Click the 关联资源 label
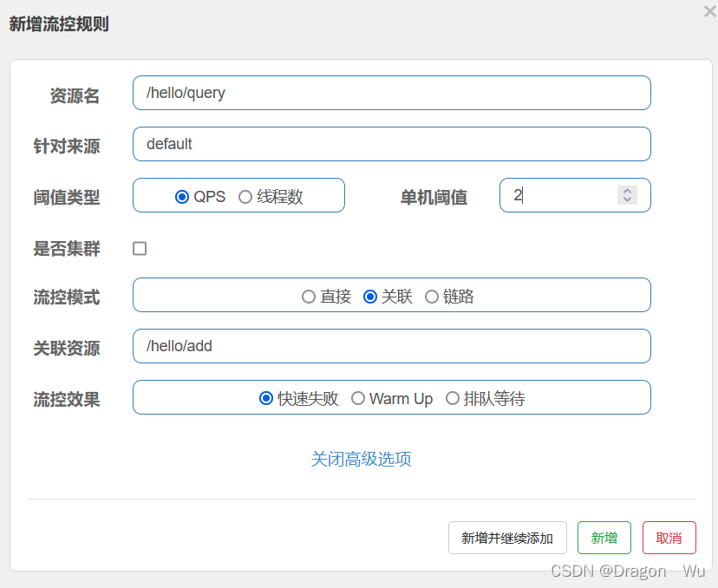 click(x=67, y=349)
